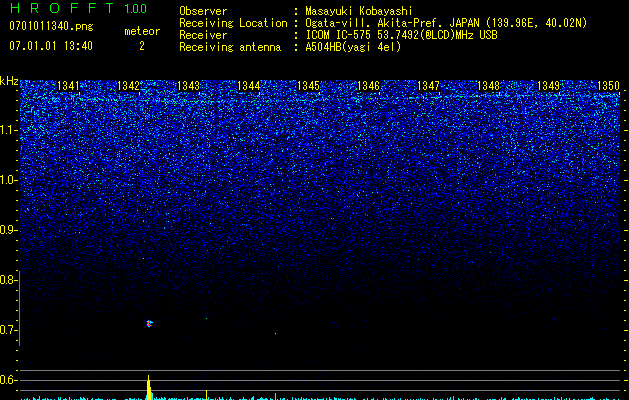Click the 1343 time marker

click(189, 86)
